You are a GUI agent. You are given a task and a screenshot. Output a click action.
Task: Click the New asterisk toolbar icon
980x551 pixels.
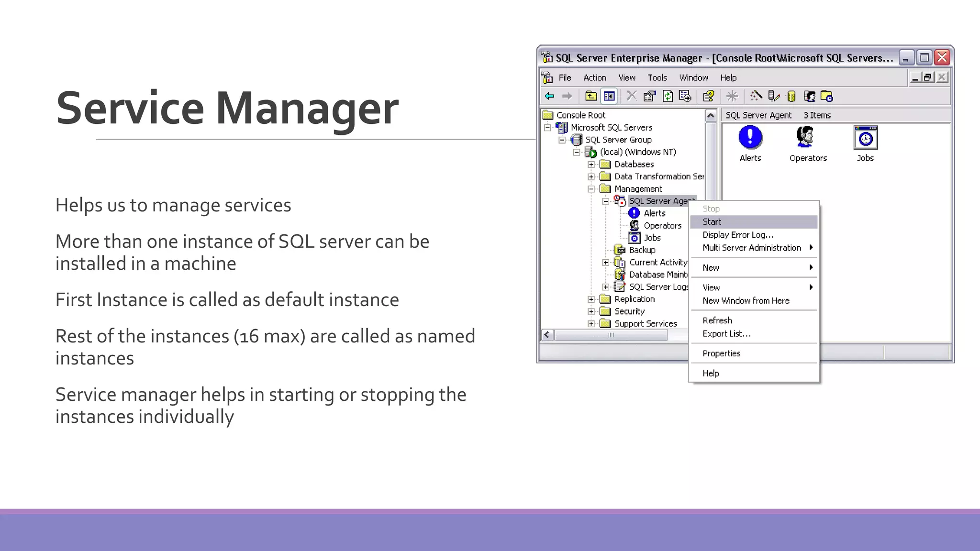tap(732, 96)
